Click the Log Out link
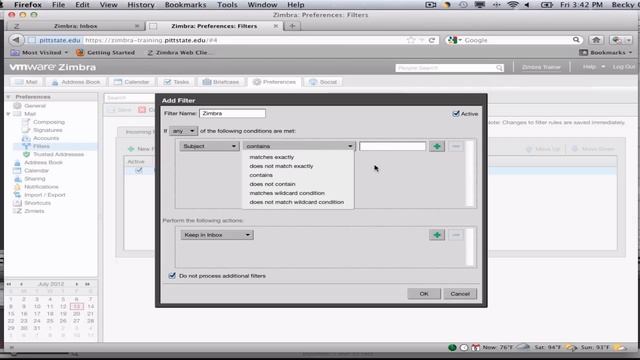Image resolution: width=640 pixels, height=360 pixels. click(624, 67)
